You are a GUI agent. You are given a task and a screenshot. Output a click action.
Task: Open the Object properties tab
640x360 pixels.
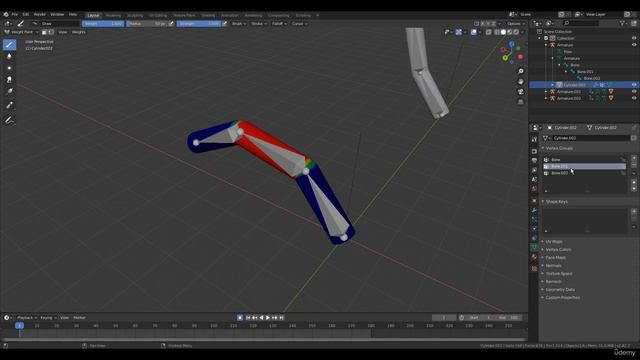[534, 201]
